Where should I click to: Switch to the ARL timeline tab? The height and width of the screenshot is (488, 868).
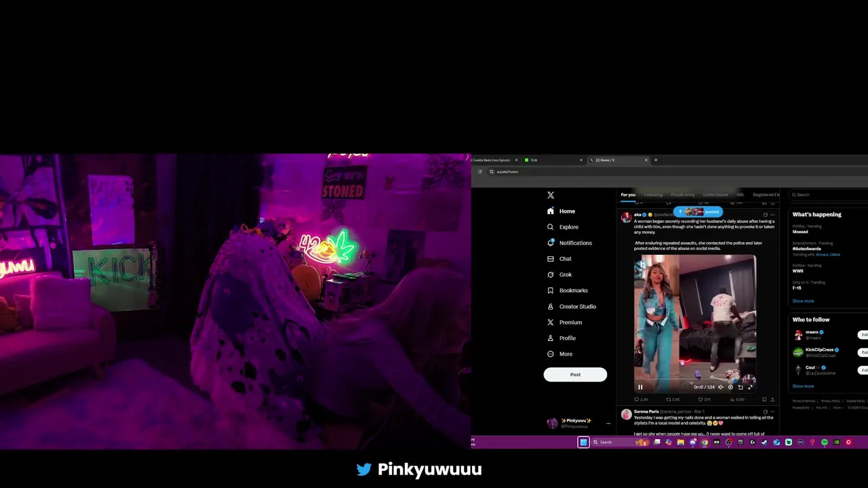(x=741, y=195)
